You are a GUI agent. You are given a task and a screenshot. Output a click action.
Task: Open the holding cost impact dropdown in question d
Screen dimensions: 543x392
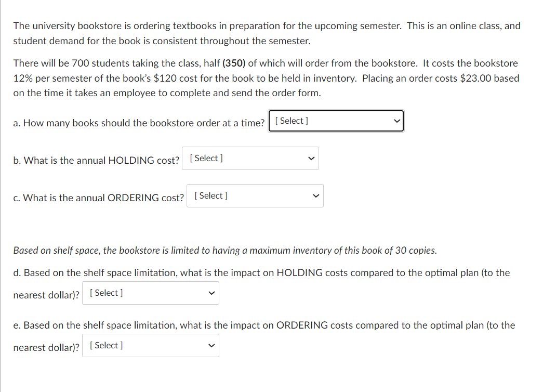(150, 293)
